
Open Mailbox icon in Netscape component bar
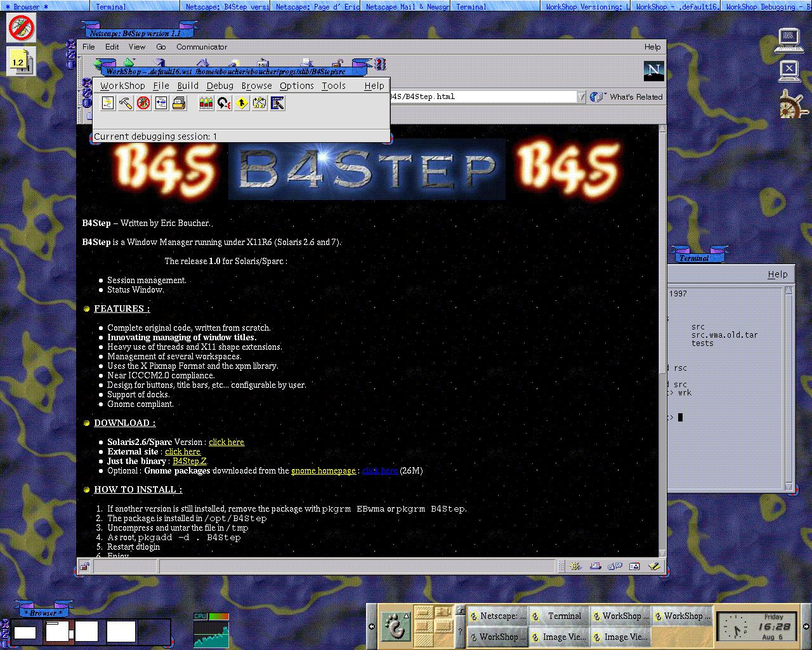(x=595, y=566)
